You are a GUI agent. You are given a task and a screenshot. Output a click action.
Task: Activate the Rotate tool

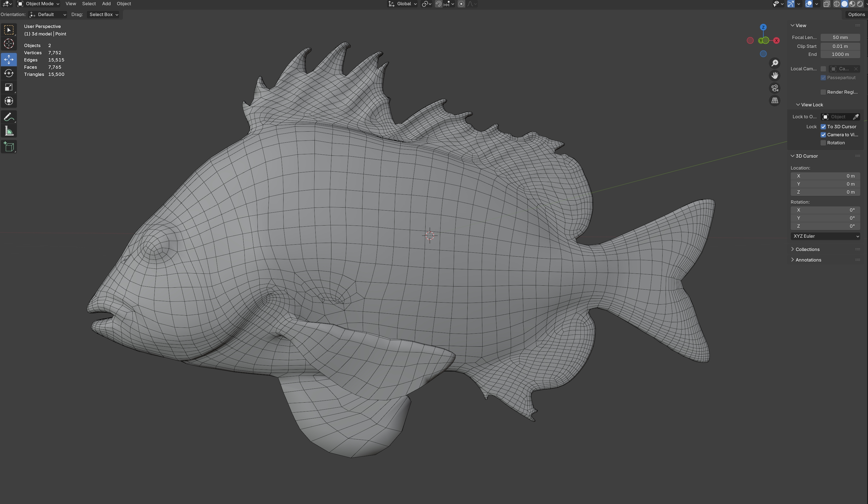coord(9,73)
